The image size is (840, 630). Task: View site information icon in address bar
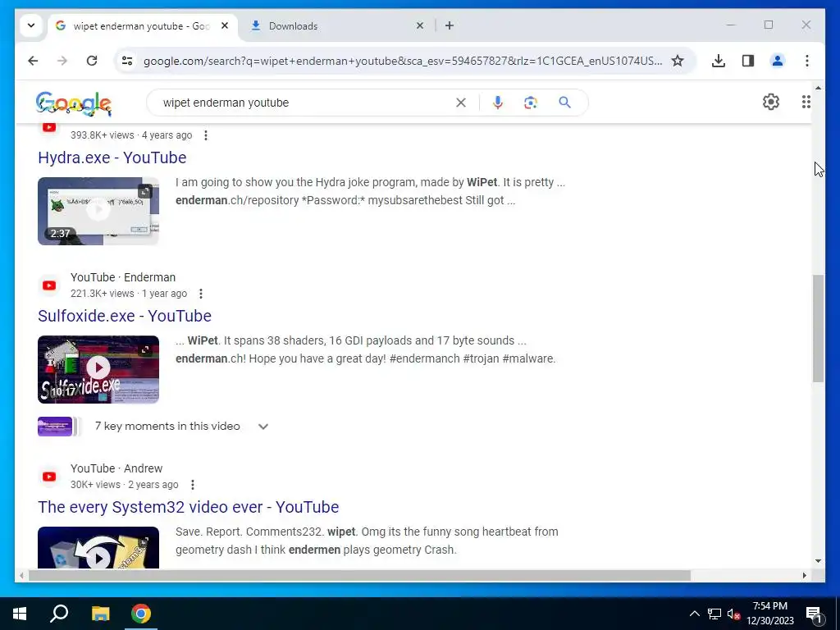(127, 61)
